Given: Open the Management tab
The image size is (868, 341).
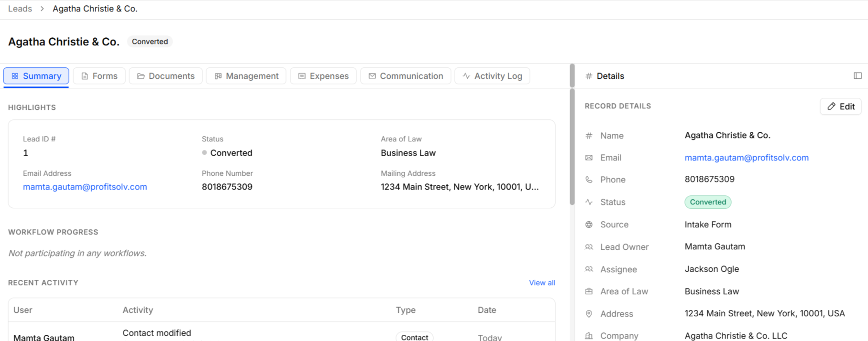Looking at the screenshot, I should pyautogui.click(x=246, y=76).
